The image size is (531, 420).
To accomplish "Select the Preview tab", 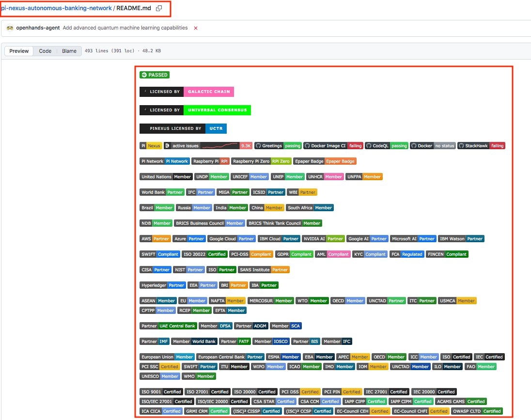I will (19, 51).
